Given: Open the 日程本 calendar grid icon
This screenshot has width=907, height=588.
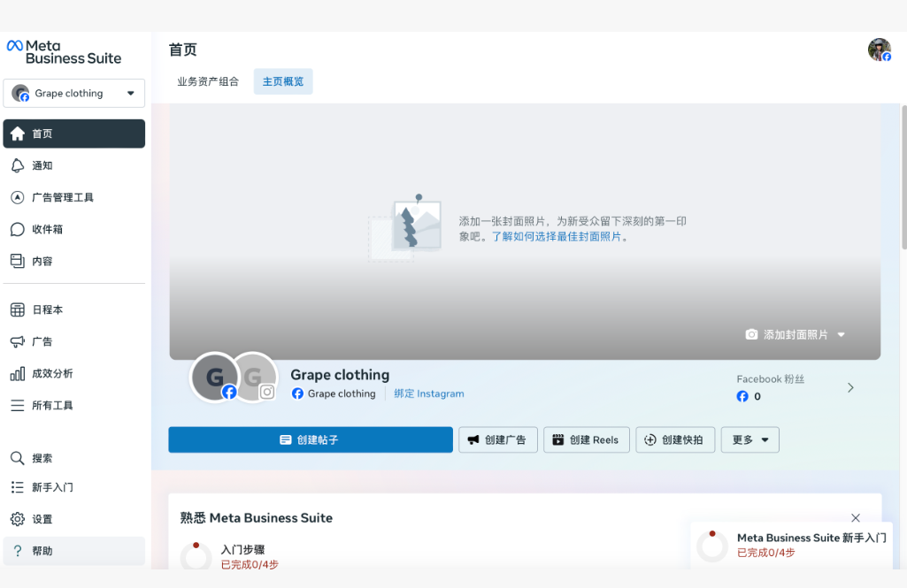Looking at the screenshot, I should click(17, 310).
